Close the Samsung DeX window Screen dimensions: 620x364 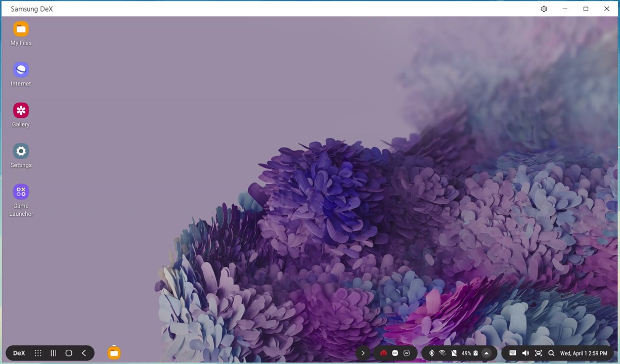click(607, 9)
